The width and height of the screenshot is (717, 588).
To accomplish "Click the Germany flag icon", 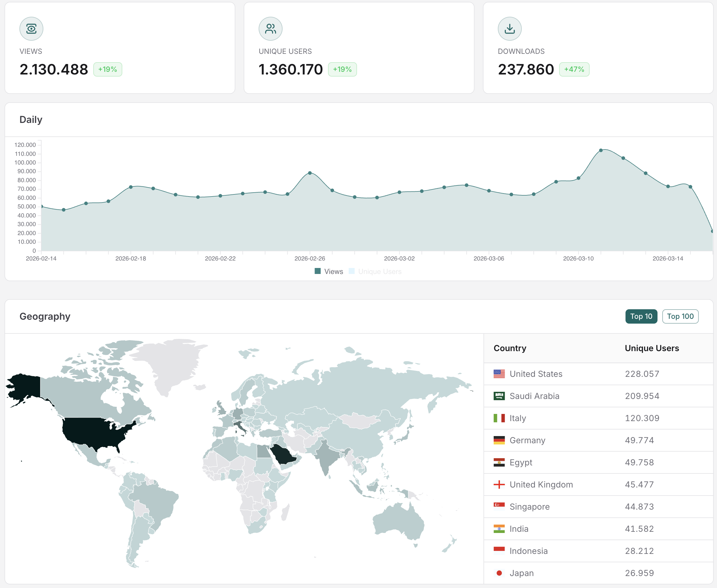I will [499, 440].
